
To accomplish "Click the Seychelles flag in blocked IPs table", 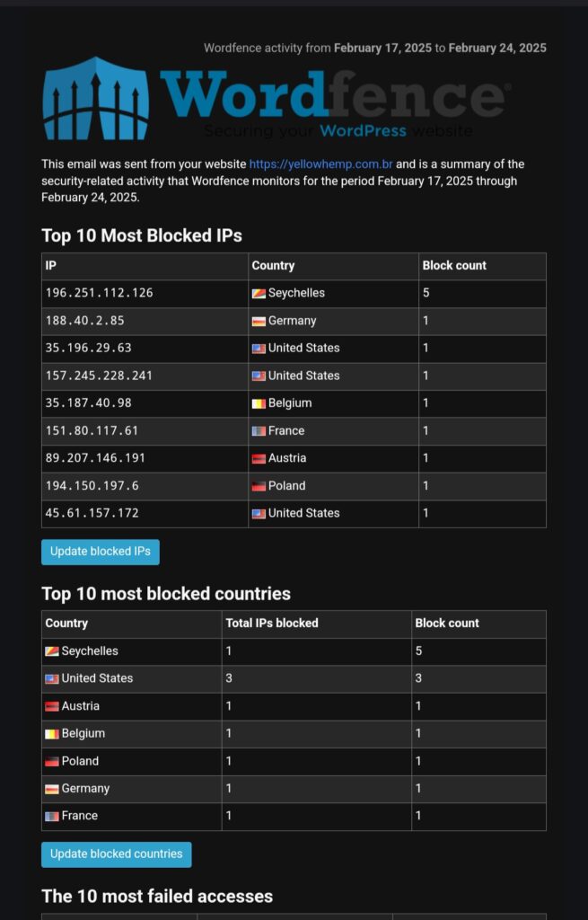I will [259, 294].
